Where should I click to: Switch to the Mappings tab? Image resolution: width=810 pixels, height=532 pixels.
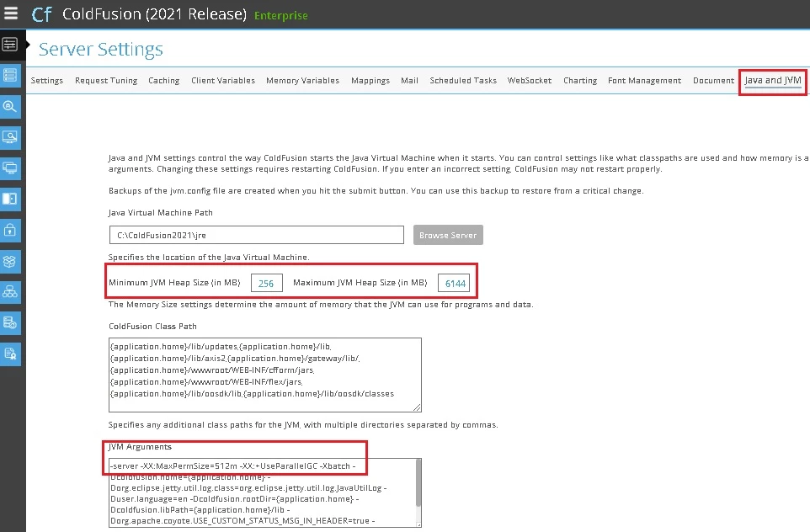(x=370, y=81)
